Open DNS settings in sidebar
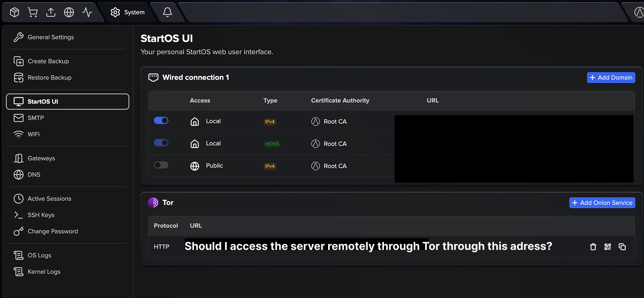 (x=68, y=175)
